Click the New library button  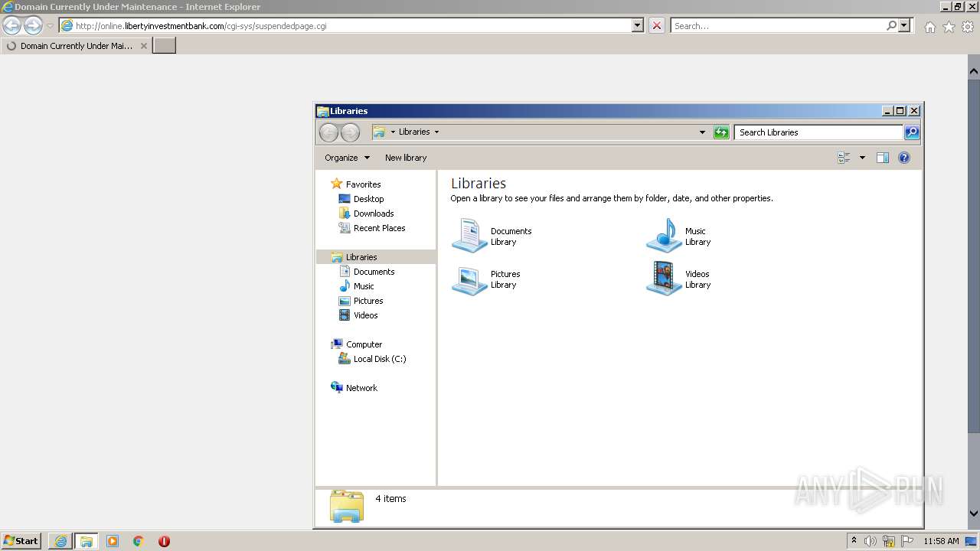406,158
